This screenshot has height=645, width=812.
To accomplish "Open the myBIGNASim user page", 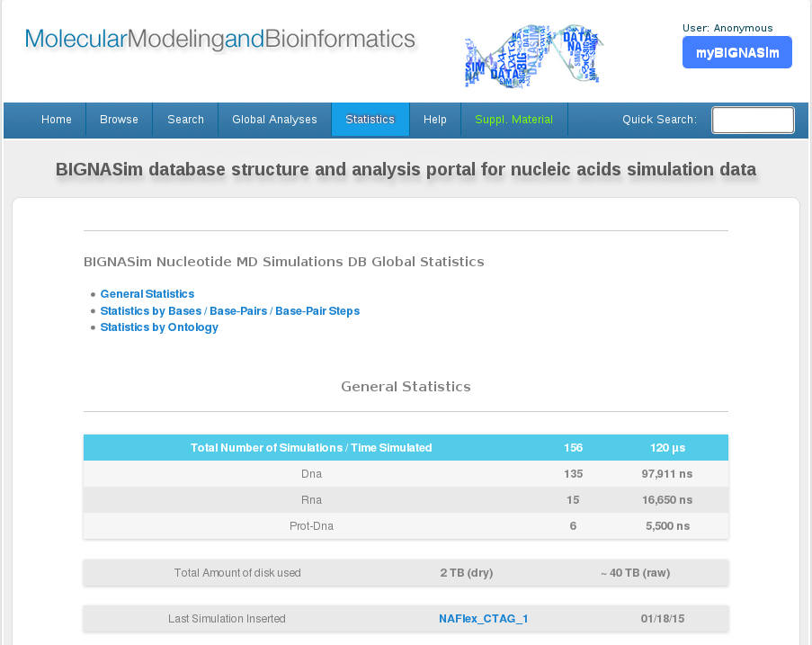I will pyautogui.click(x=736, y=53).
